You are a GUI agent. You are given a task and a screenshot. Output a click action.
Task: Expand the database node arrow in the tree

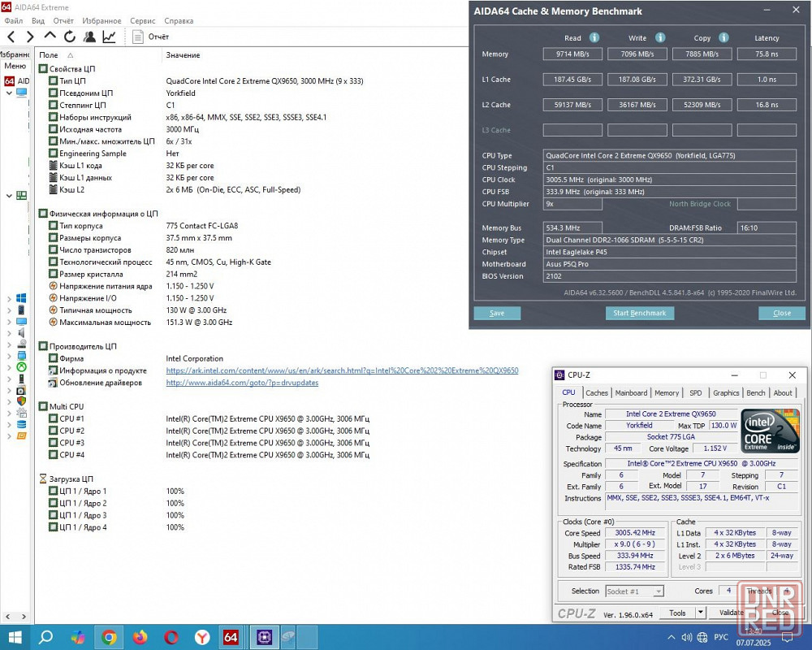[x=9, y=424]
